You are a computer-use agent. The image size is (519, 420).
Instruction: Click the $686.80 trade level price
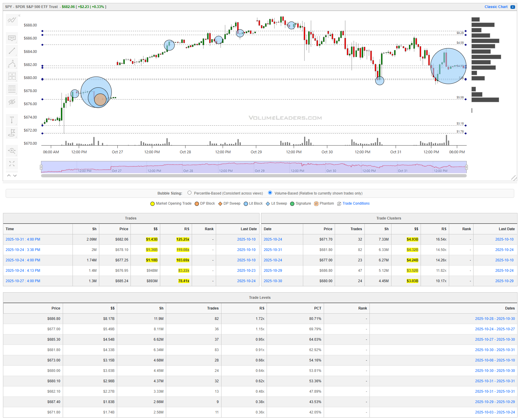click(x=54, y=319)
